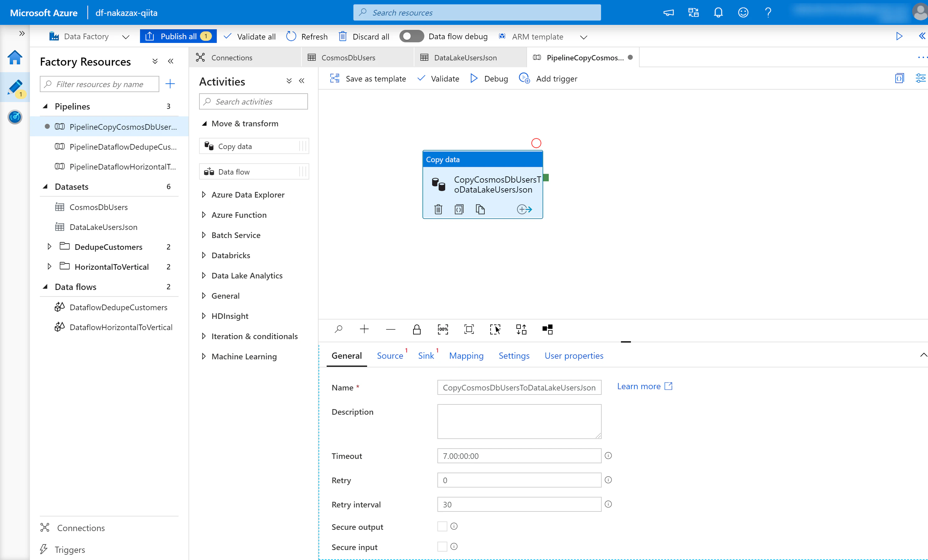Collapse the Move & transform group

pyautogui.click(x=204, y=124)
